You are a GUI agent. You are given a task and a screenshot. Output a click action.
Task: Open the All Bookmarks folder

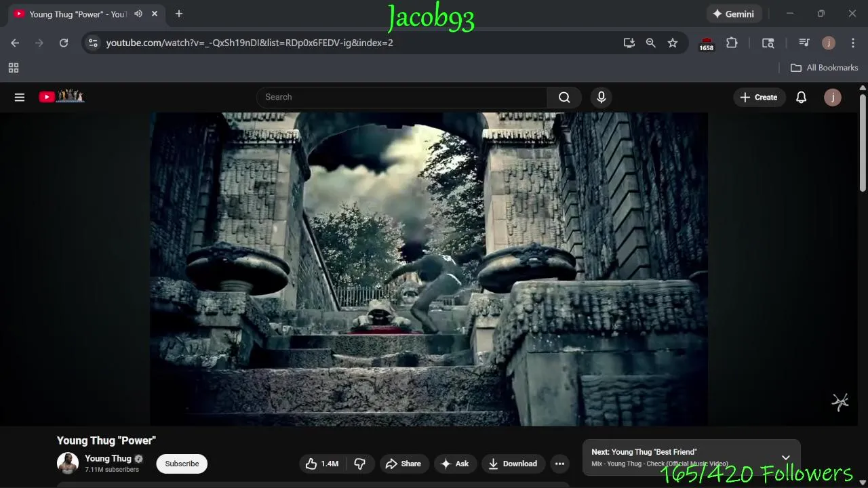pyautogui.click(x=825, y=68)
